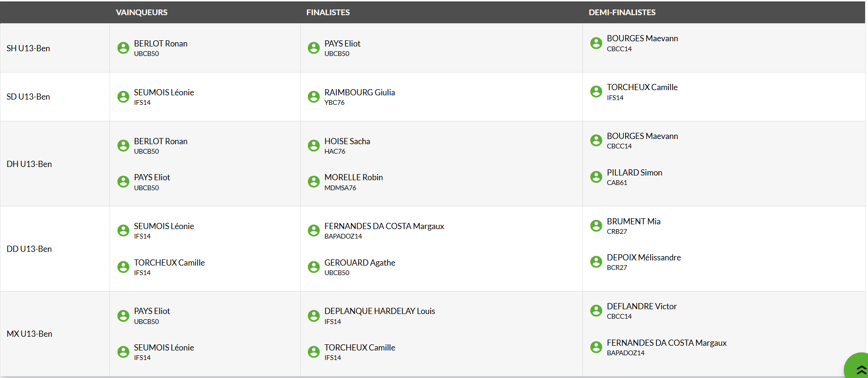This screenshot has width=868, height=378.
Task: Open the profile icon beside GEROUARD Agathe
Action: point(314,267)
